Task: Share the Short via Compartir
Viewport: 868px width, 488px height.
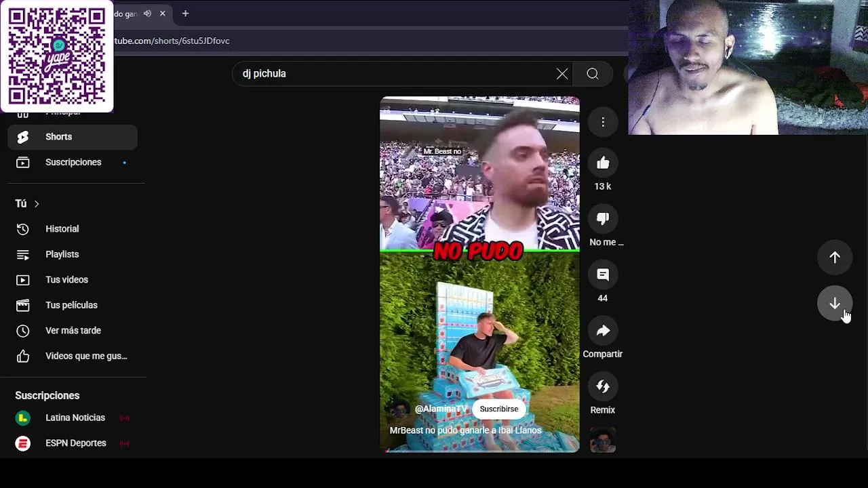Action: tap(603, 331)
